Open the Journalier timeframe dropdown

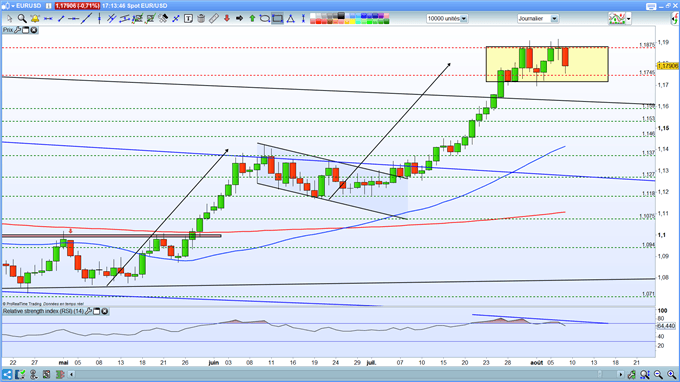(x=554, y=19)
